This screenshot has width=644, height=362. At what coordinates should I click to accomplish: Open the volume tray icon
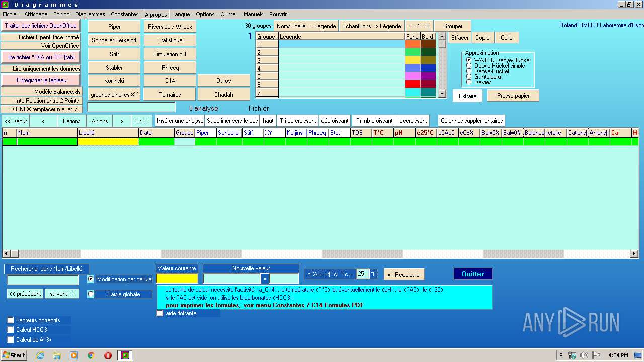click(x=584, y=355)
